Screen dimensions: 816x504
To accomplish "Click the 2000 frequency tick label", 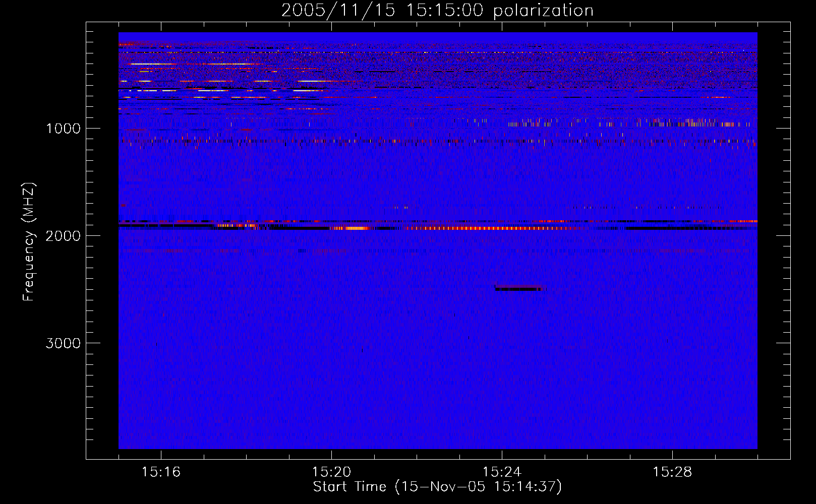I will point(63,235).
